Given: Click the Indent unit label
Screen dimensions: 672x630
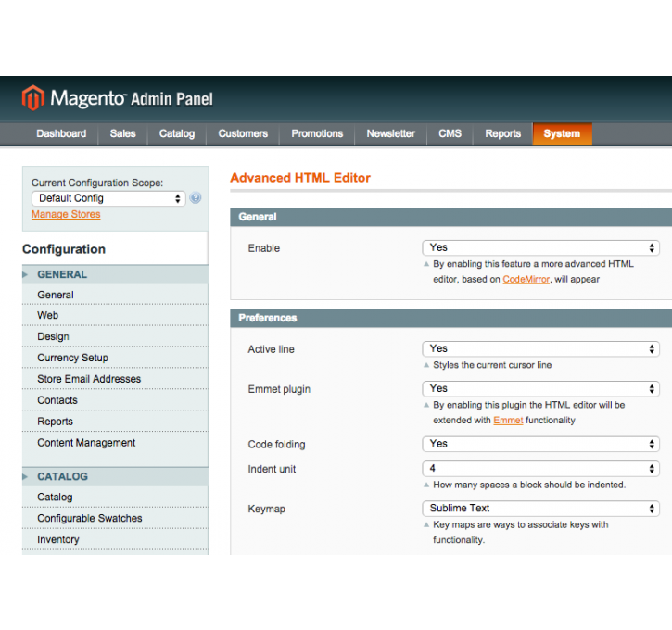Looking at the screenshot, I should coord(272,469).
